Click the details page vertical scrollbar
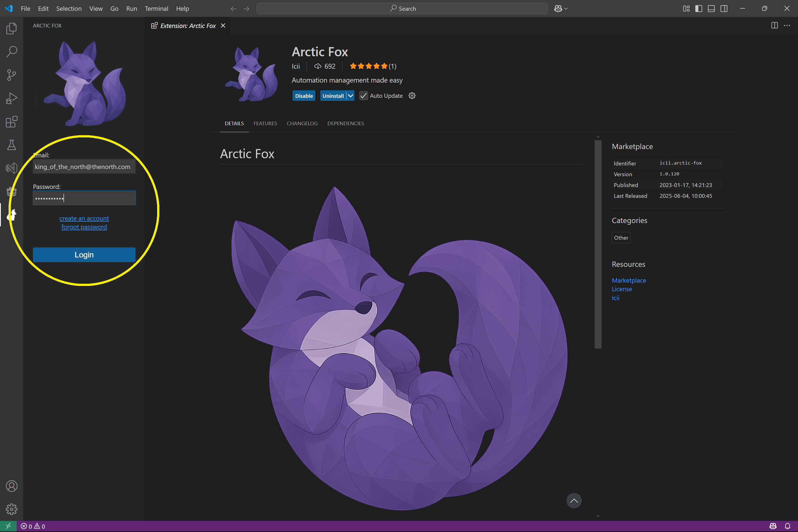This screenshot has height=532, width=798. tap(598, 244)
